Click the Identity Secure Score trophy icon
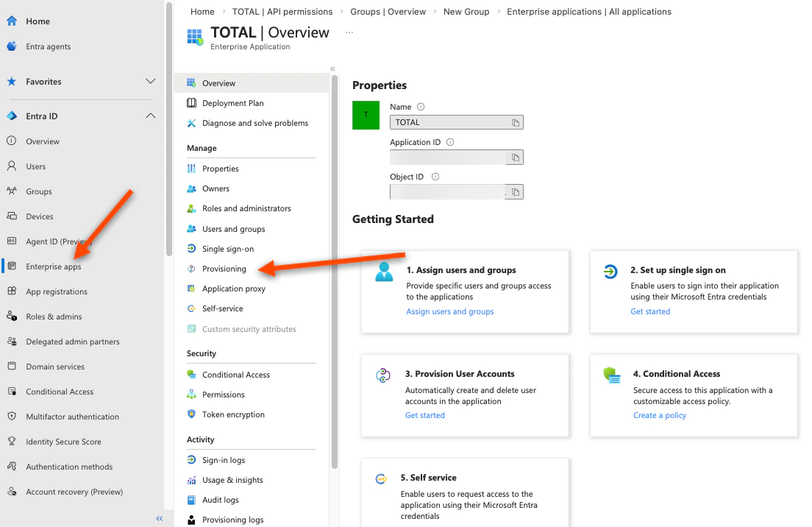 tap(12, 442)
